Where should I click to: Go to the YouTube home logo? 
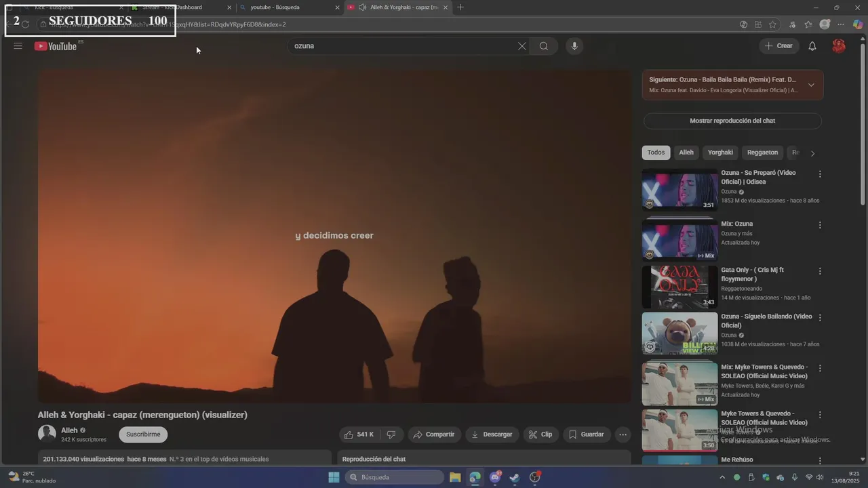point(56,46)
